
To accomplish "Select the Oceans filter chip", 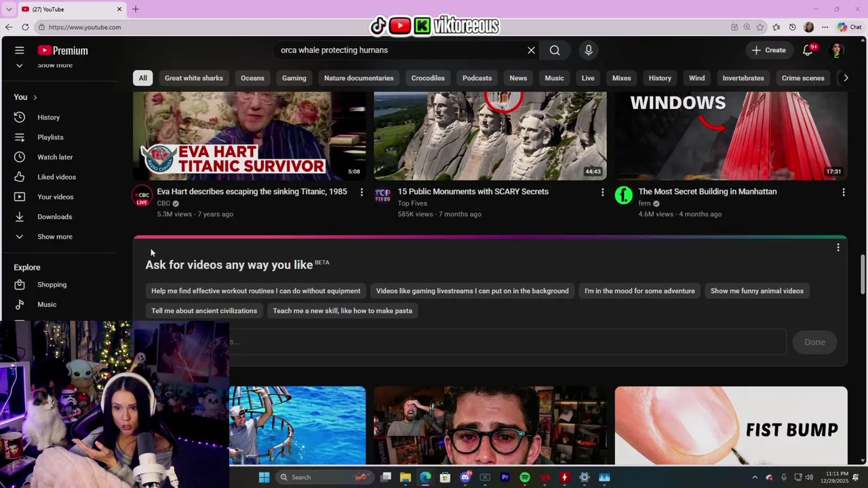I will point(252,78).
